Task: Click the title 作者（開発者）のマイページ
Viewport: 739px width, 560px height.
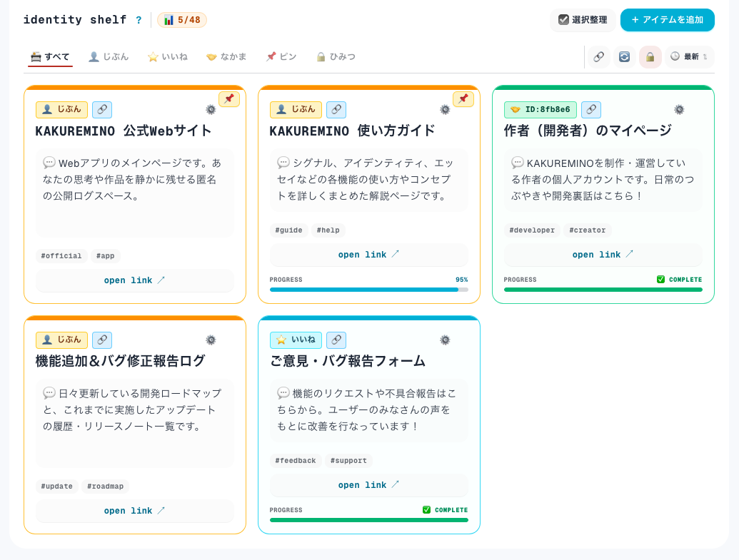Action: (588, 131)
